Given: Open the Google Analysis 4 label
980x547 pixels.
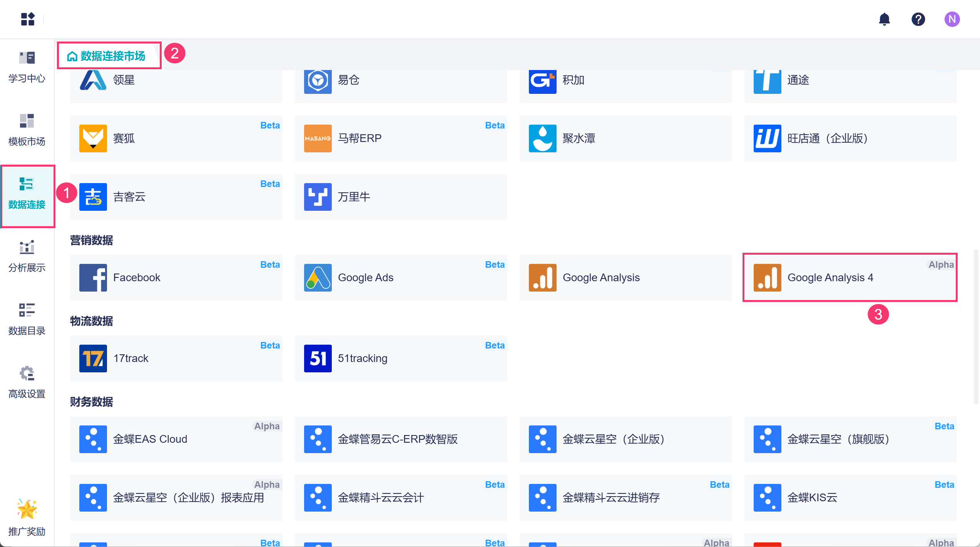Looking at the screenshot, I should point(830,278).
